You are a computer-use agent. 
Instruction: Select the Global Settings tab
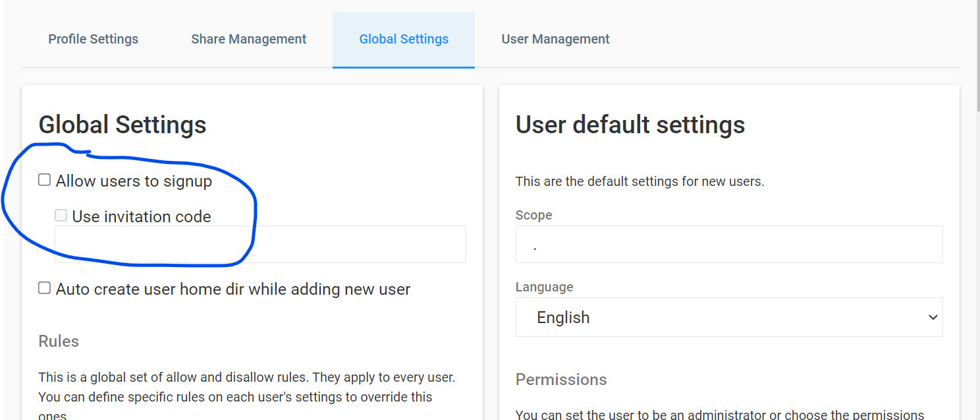404,40
